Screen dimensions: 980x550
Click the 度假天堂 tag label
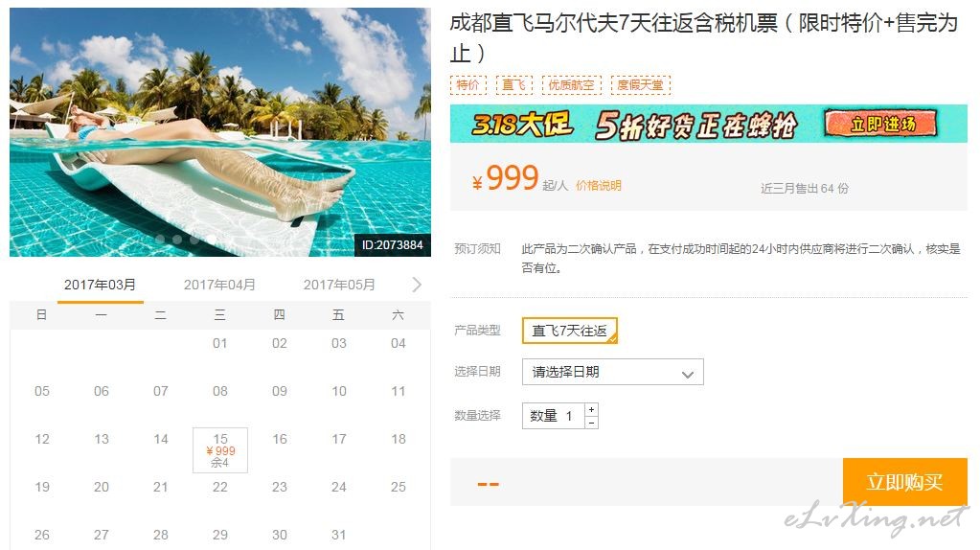click(x=640, y=85)
